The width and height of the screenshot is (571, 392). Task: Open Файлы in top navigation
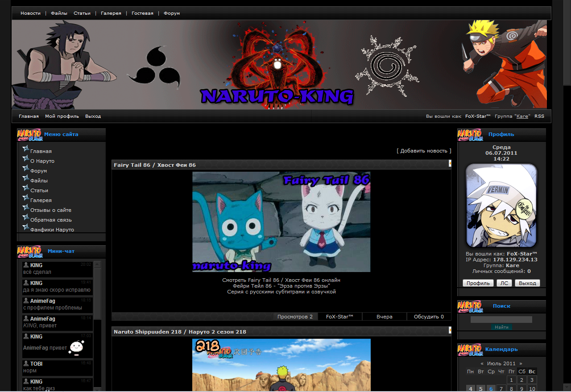coord(59,13)
